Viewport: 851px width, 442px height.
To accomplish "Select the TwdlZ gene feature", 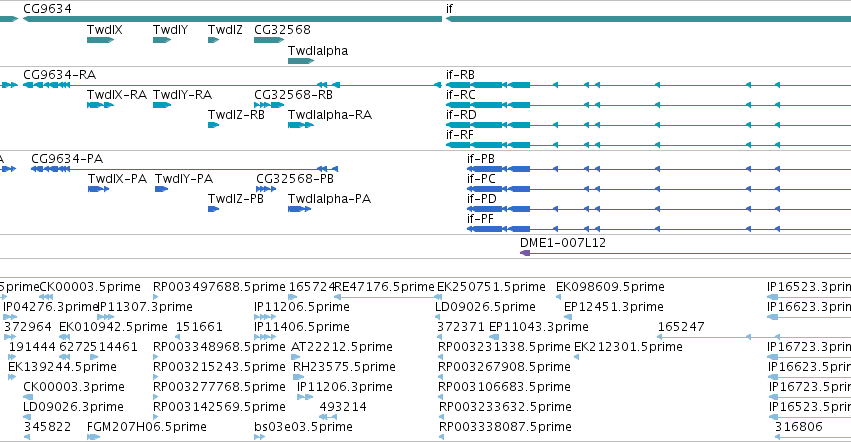I will click(x=213, y=40).
